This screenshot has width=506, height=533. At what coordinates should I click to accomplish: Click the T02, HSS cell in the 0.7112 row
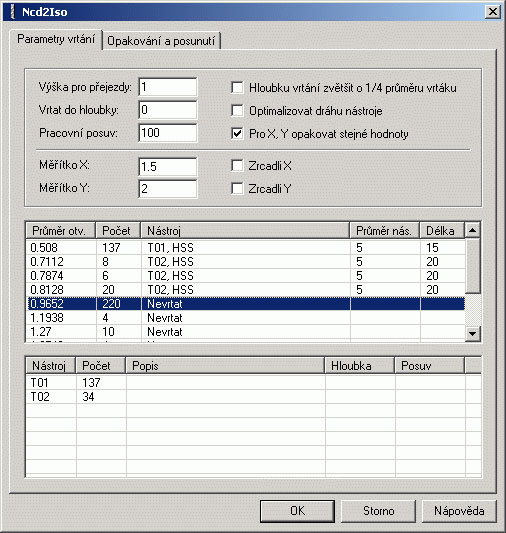[x=170, y=262]
